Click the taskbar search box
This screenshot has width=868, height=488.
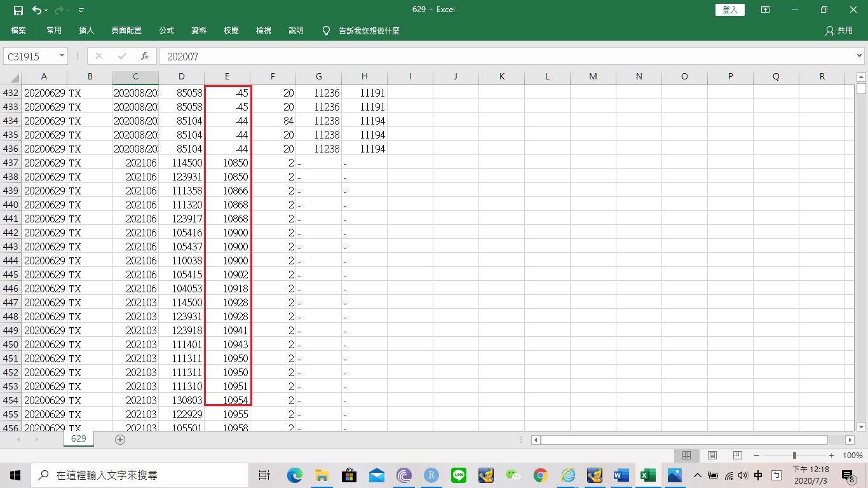(140, 475)
